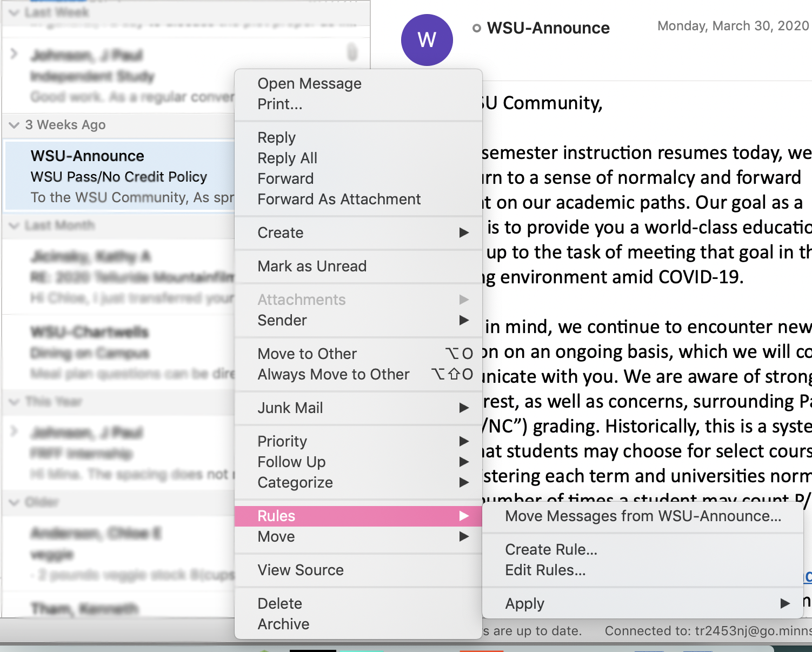Click Move Messages from WSU-Announce...
This screenshot has height=652, width=812.
(643, 516)
